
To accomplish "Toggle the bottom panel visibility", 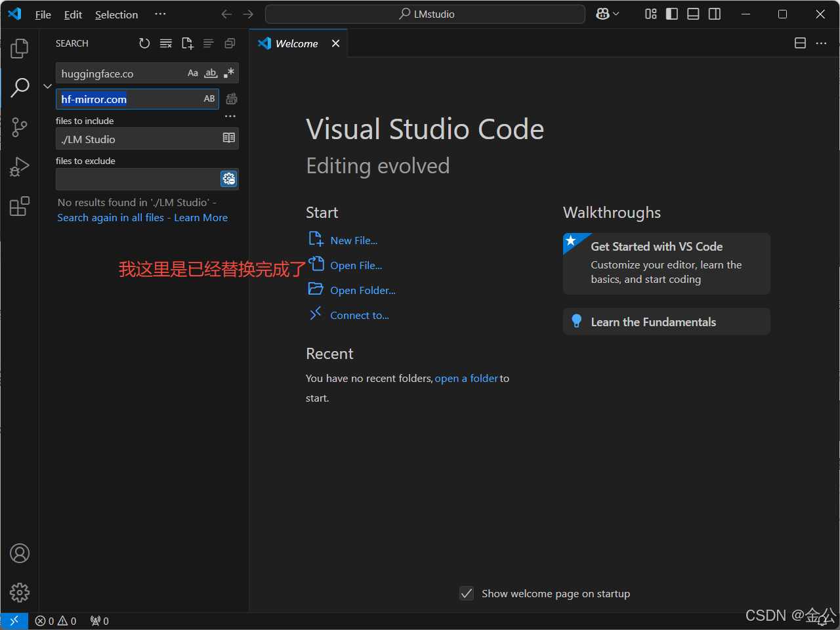I will (x=693, y=14).
